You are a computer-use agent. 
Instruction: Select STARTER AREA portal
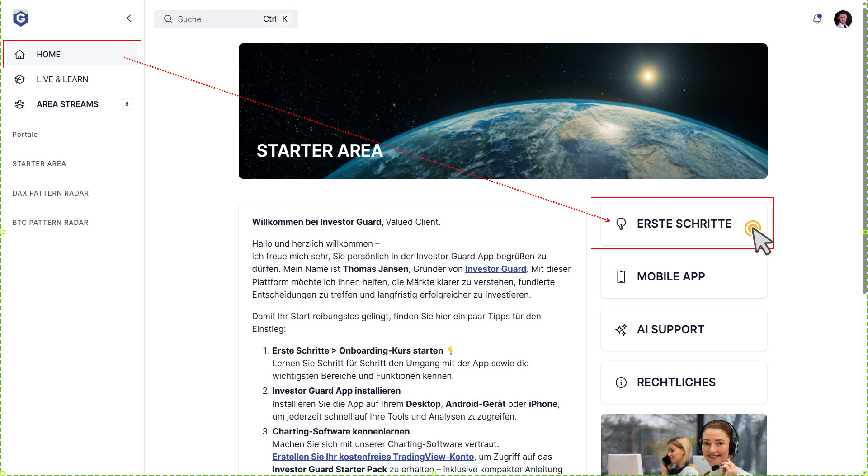point(39,164)
